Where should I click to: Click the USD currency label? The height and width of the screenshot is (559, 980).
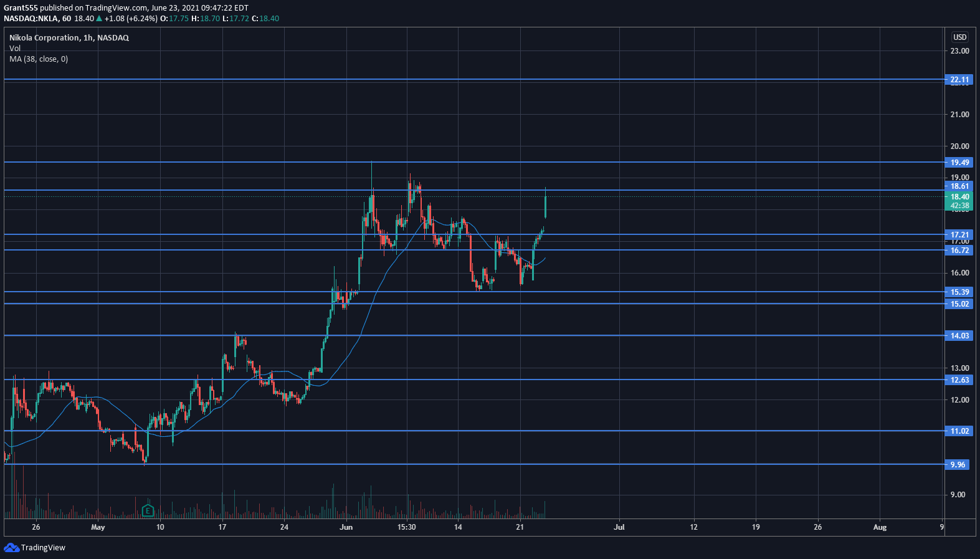(x=960, y=37)
